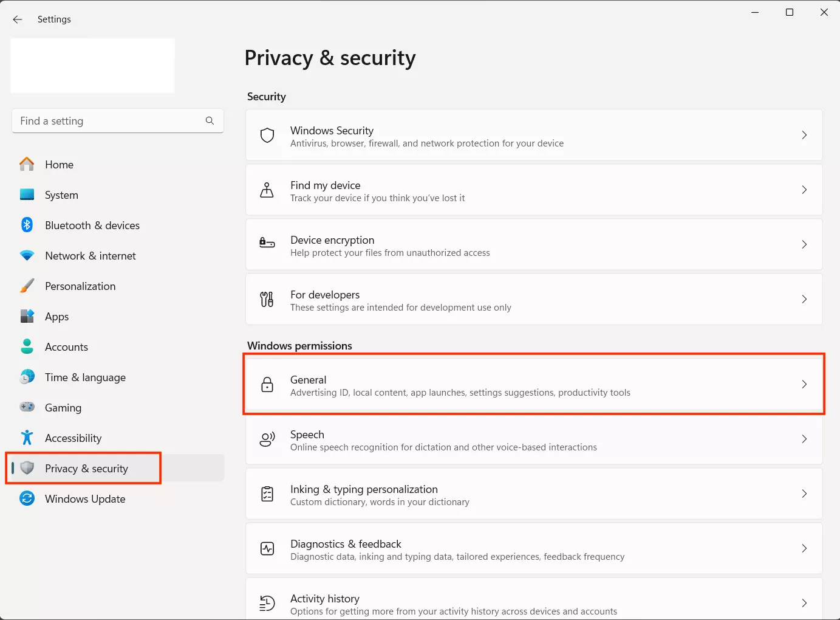This screenshot has height=620, width=840.
Task: Click the Activity history icon
Action: pyautogui.click(x=267, y=604)
